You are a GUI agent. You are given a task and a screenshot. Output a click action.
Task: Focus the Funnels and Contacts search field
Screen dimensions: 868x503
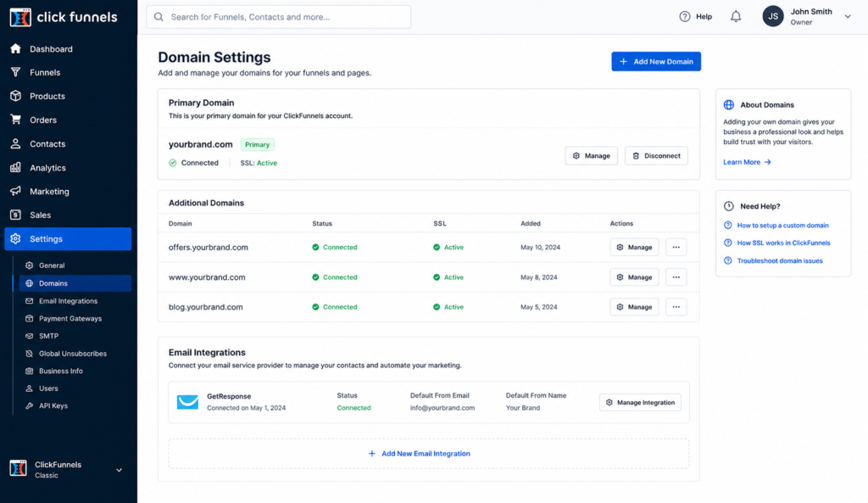pos(278,17)
